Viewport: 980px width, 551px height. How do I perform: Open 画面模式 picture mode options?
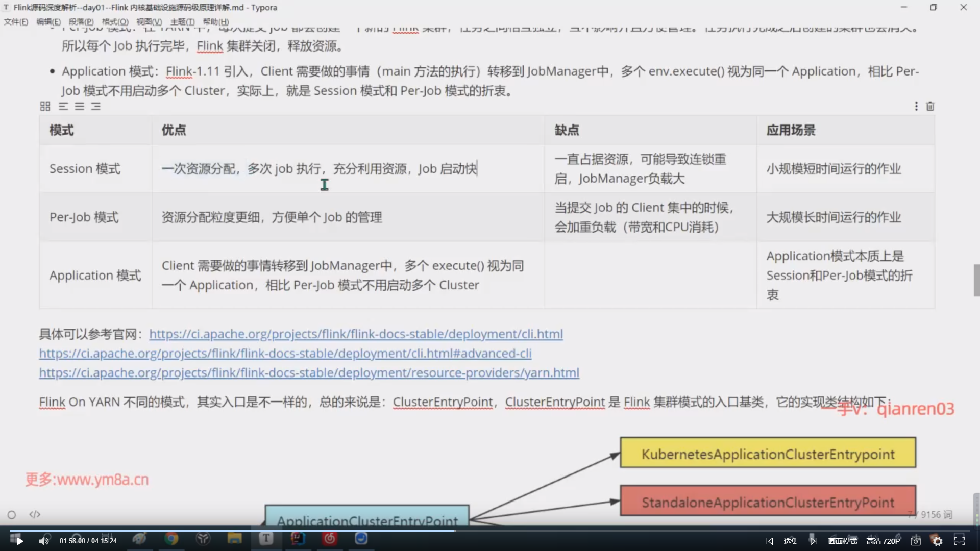[x=842, y=541]
